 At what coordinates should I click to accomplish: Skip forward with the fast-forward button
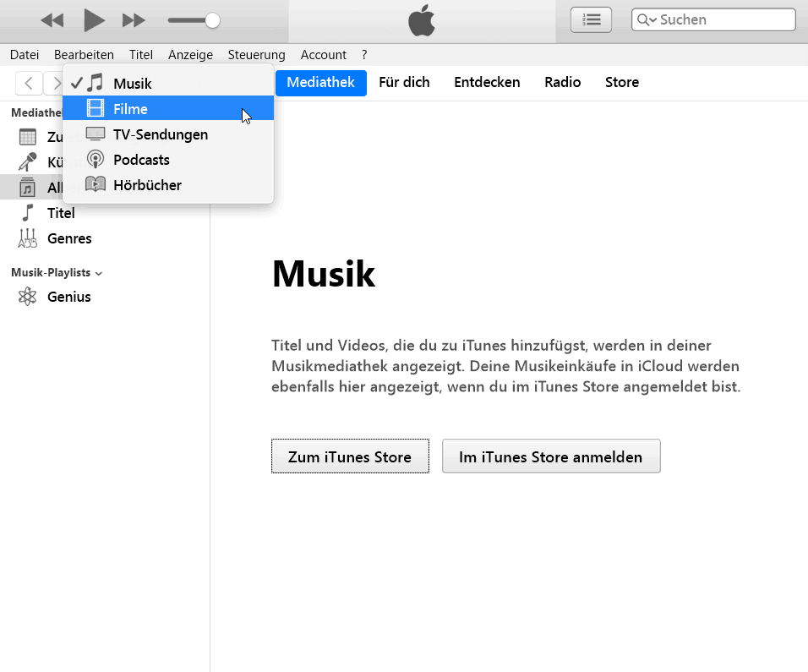(x=134, y=20)
